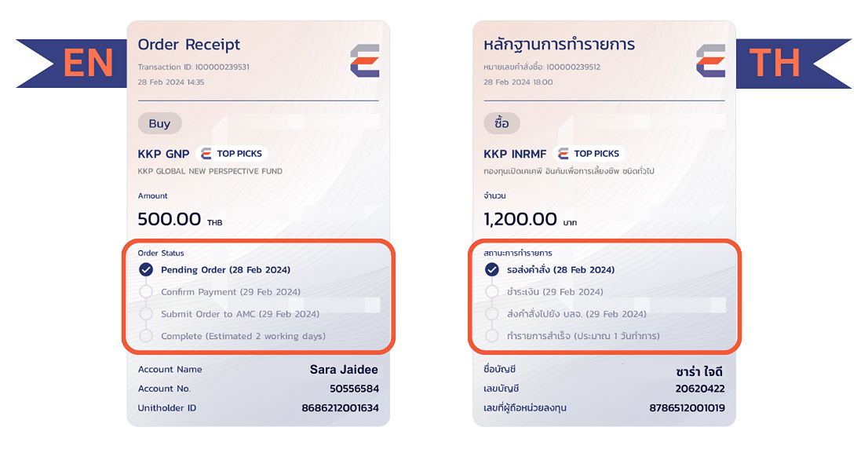Select the Confirm Payment step circle
The image size is (868, 471).
click(146, 292)
